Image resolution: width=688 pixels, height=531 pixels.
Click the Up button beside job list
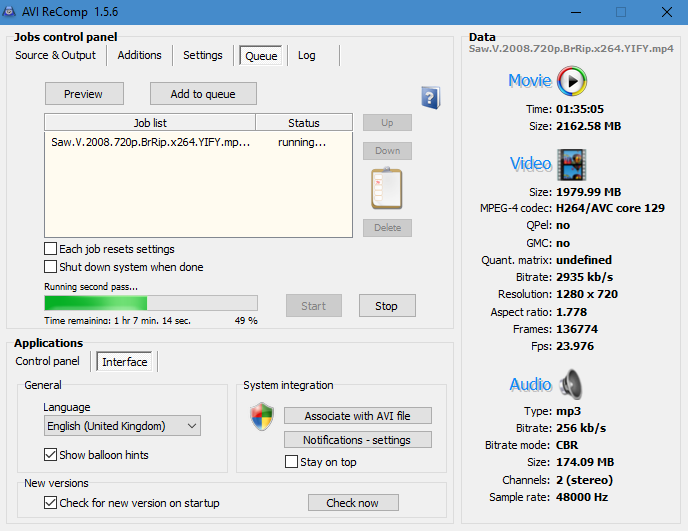tap(387, 122)
